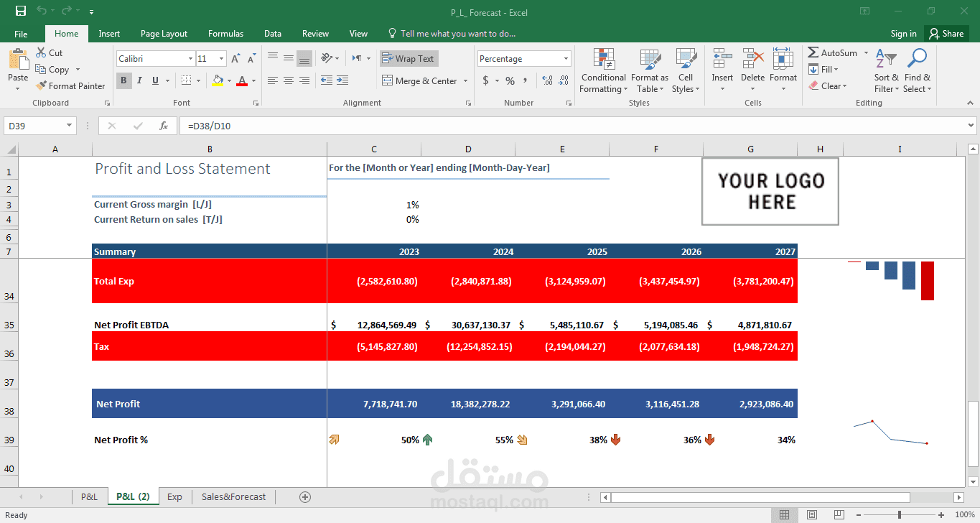Click the Copy button
The width and height of the screenshot is (980, 523).
point(52,70)
